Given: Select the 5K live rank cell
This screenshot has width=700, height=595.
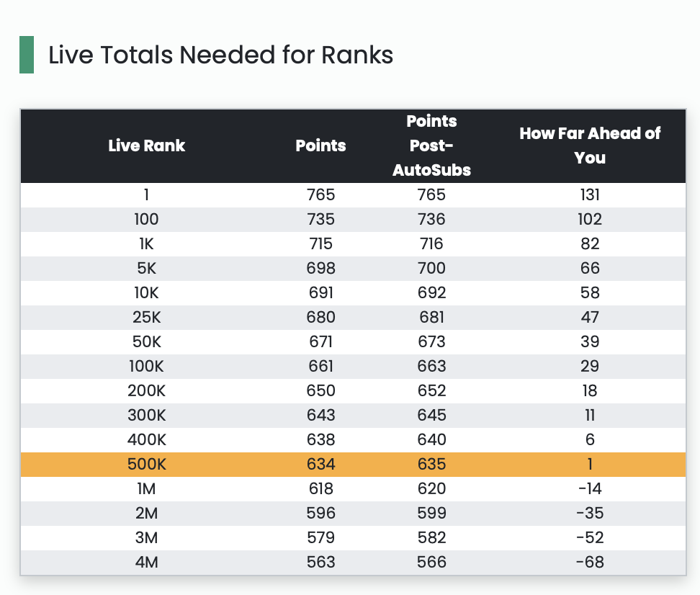Looking at the screenshot, I should (146, 269).
